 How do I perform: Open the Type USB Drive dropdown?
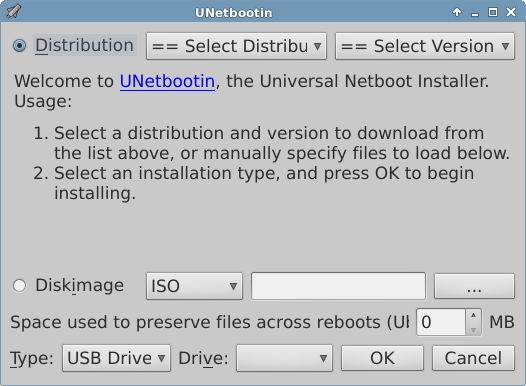coord(116,358)
